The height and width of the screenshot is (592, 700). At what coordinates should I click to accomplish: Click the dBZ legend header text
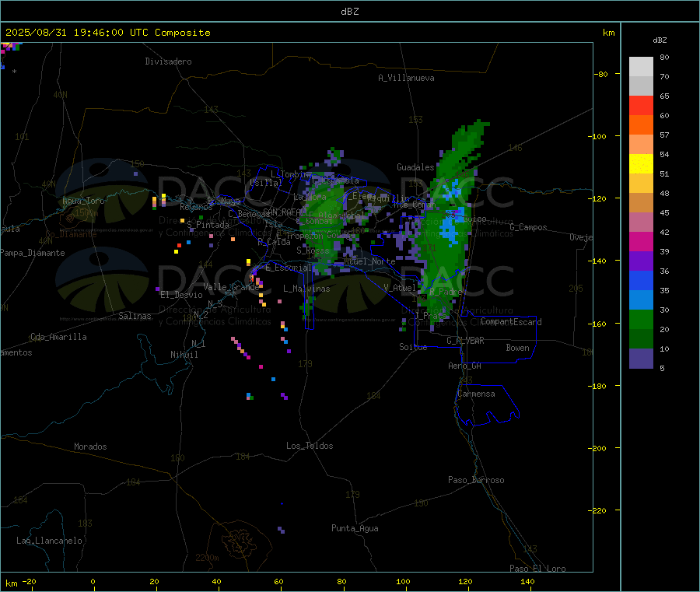tap(660, 40)
